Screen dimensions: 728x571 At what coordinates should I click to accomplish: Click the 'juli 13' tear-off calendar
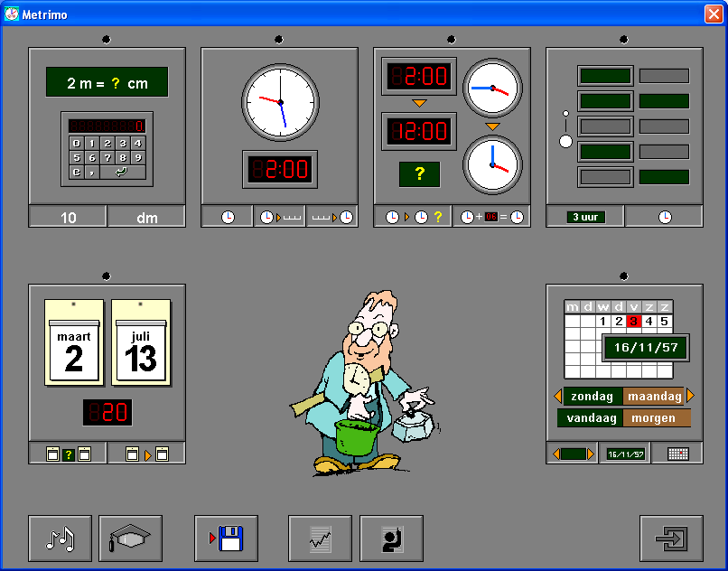click(141, 343)
